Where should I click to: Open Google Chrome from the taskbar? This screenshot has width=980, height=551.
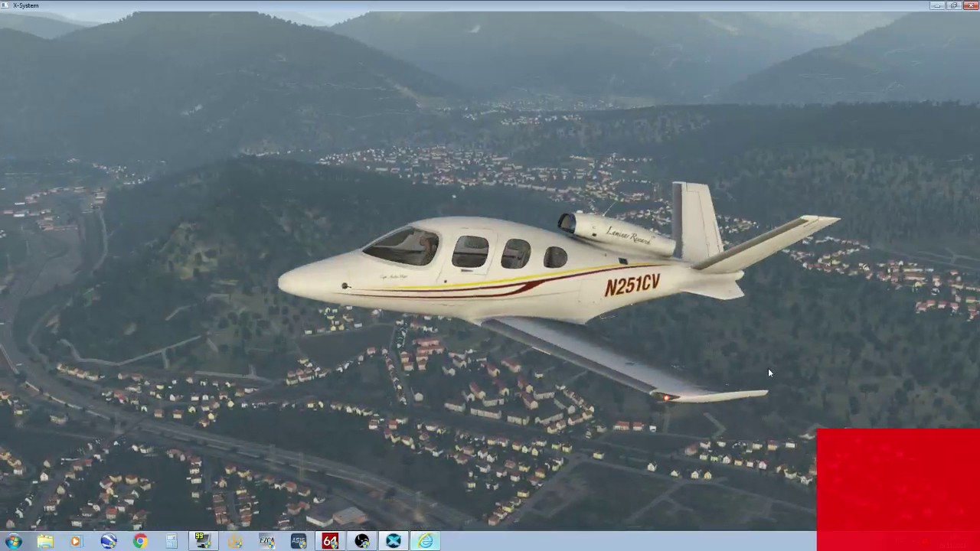[x=139, y=541]
